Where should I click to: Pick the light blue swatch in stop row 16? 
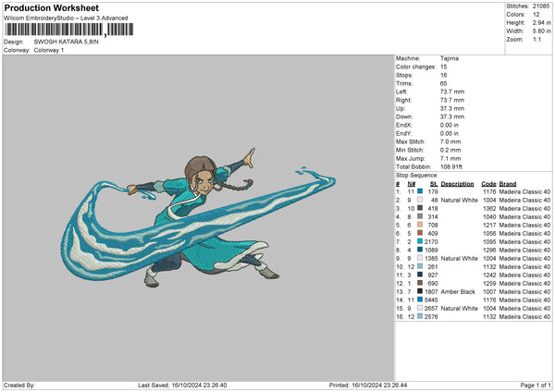(x=420, y=316)
